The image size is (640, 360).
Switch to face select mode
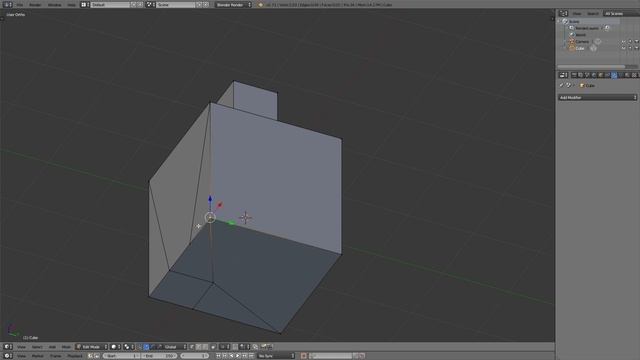pos(205,347)
